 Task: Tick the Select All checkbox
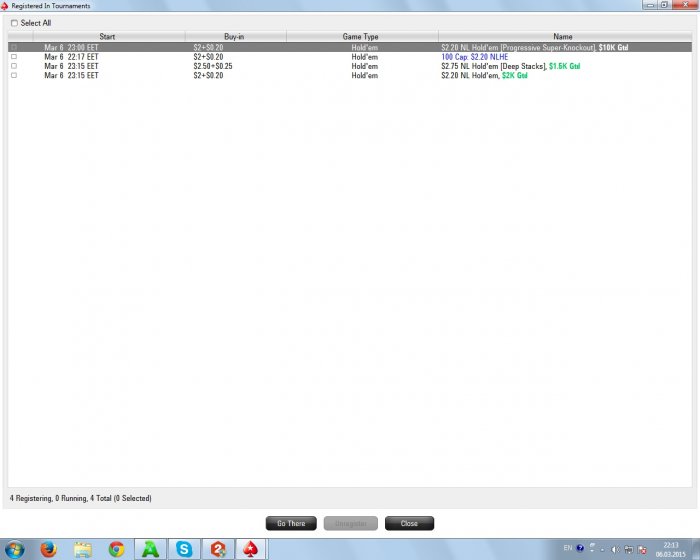(14, 23)
